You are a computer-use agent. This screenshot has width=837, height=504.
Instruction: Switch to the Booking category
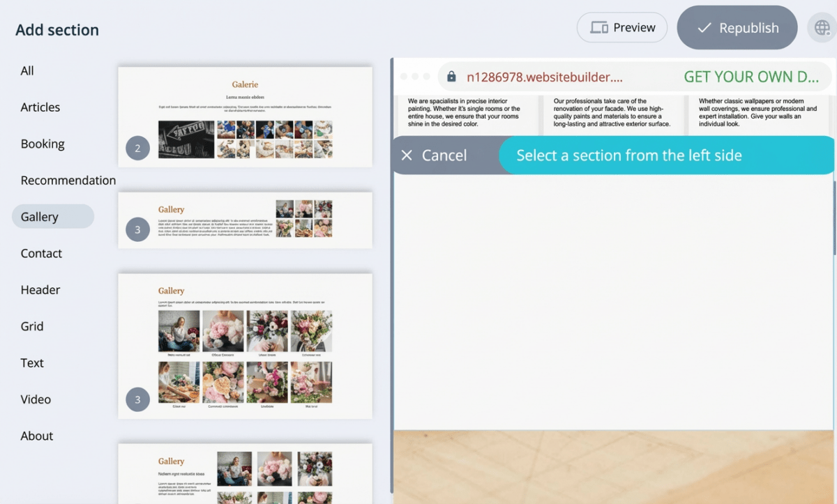43,144
